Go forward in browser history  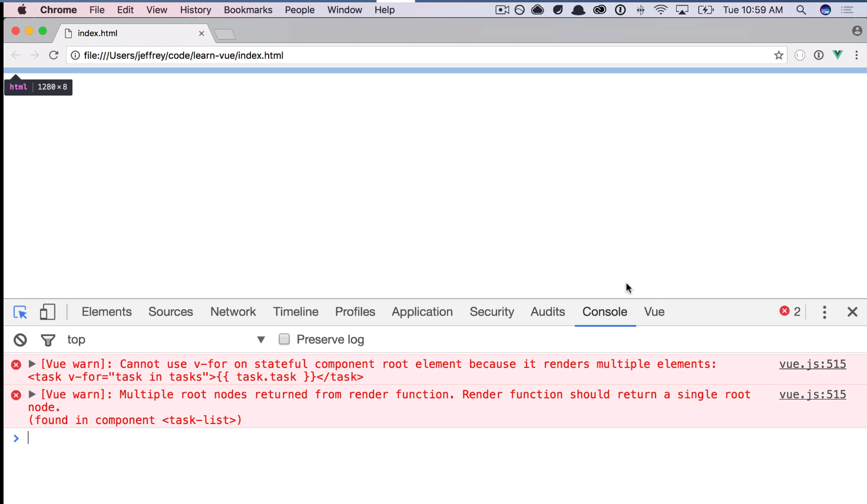tap(35, 55)
